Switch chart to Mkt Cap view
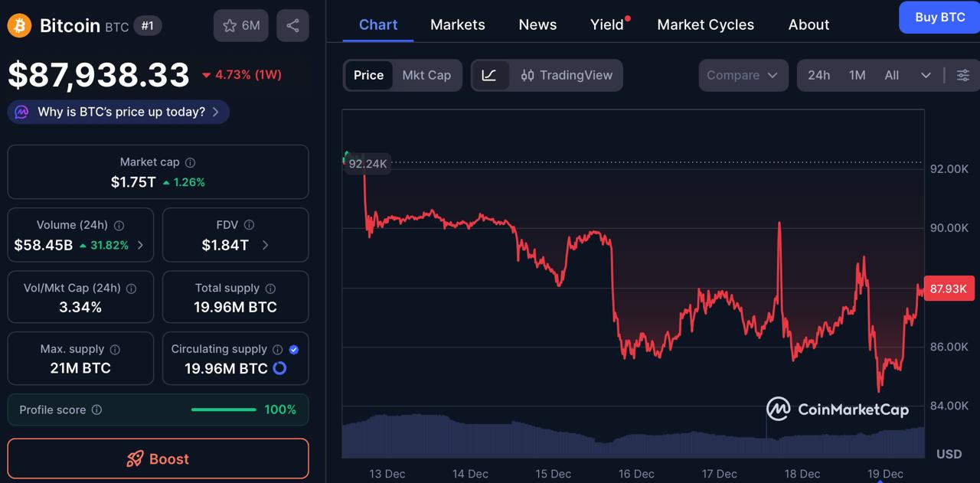This screenshot has height=483, width=980. [x=426, y=75]
